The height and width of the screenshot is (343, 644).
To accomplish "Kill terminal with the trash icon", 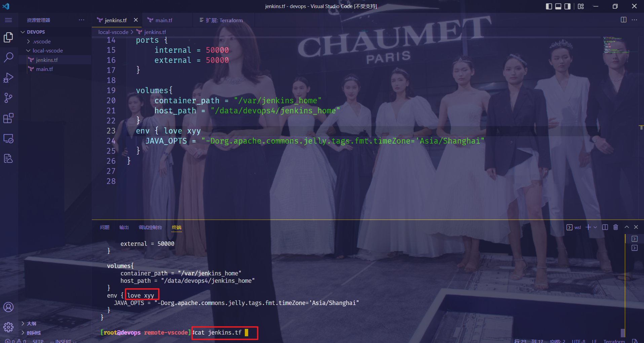I will (x=616, y=227).
